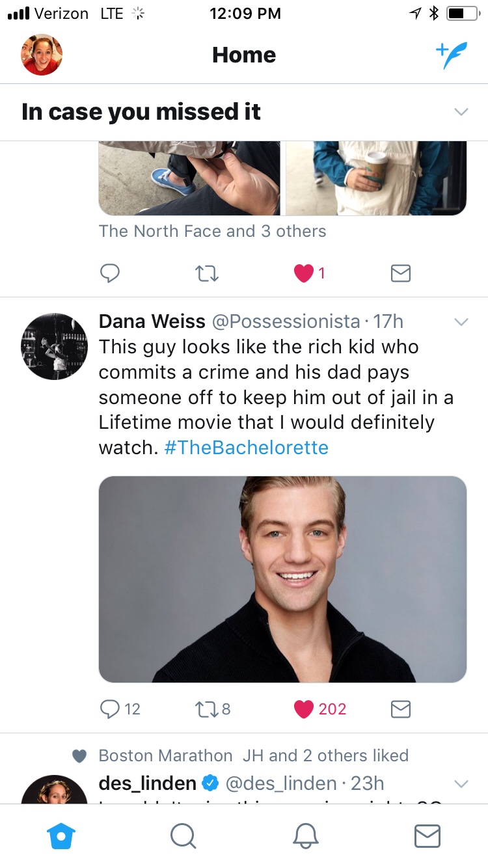
Task: Open the smiling man photo in tweet
Action: pos(282,579)
